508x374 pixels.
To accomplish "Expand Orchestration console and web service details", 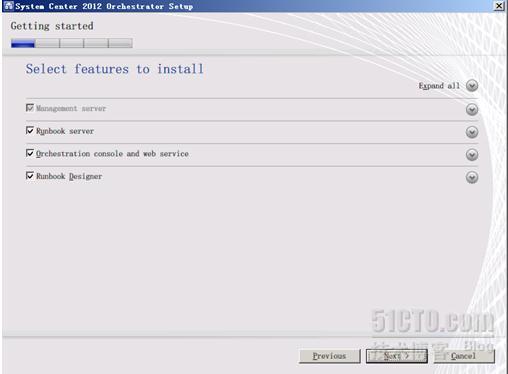I will pos(472,155).
